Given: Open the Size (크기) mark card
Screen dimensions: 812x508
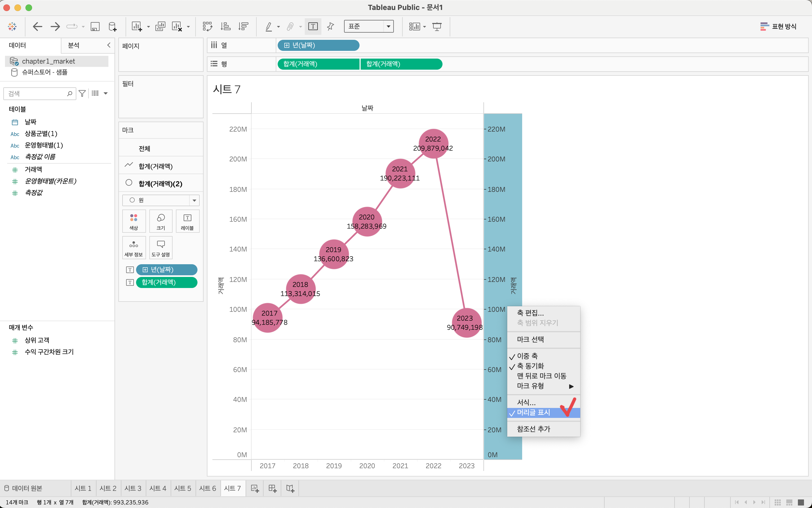Looking at the screenshot, I should click(161, 221).
